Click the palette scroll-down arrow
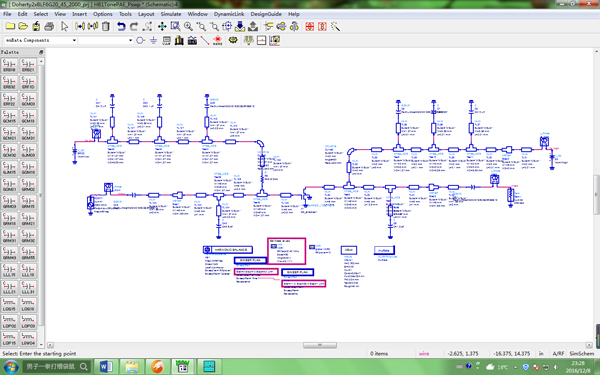The width and height of the screenshot is (600, 375). coord(41,345)
